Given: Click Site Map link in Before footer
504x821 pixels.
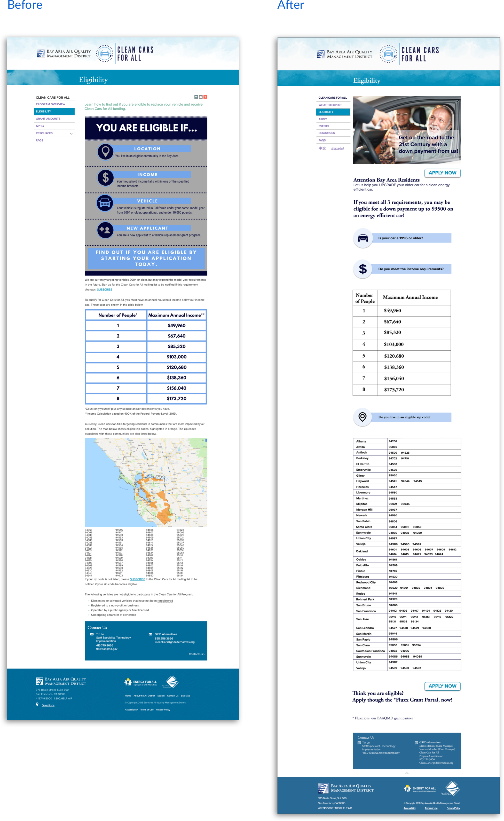Looking at the screenshot, I should pos(185,696).
